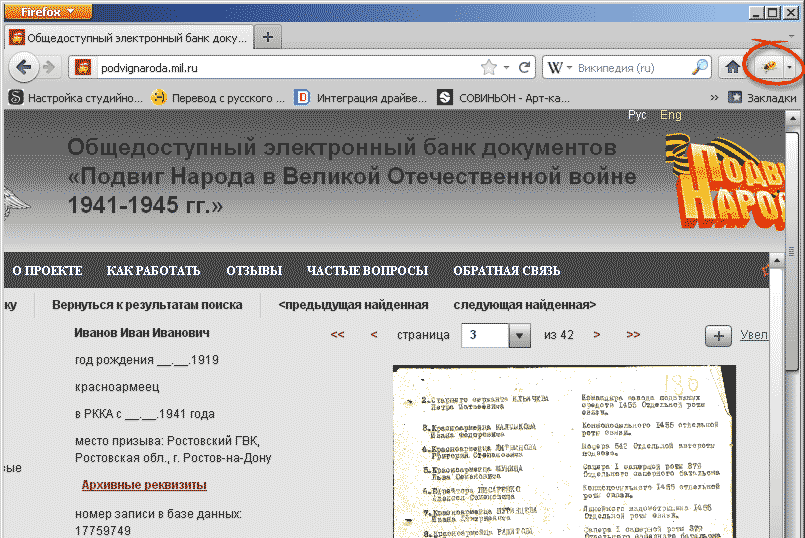The height and width of the screenshot is (538, 805).
Task: Click the browser back arrow button
Action: coord(23,68)
